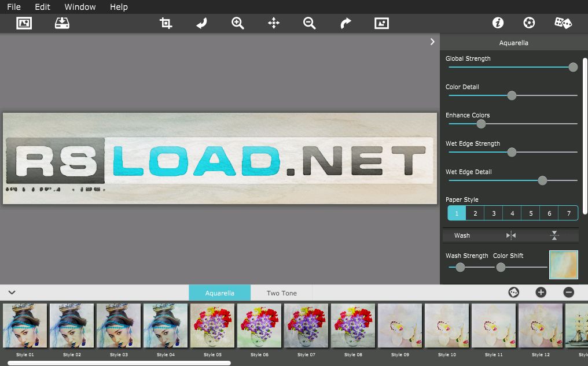Select Paper Style 5
The width and height of the screenshot is (588, 366).
(x=531, y=213)
